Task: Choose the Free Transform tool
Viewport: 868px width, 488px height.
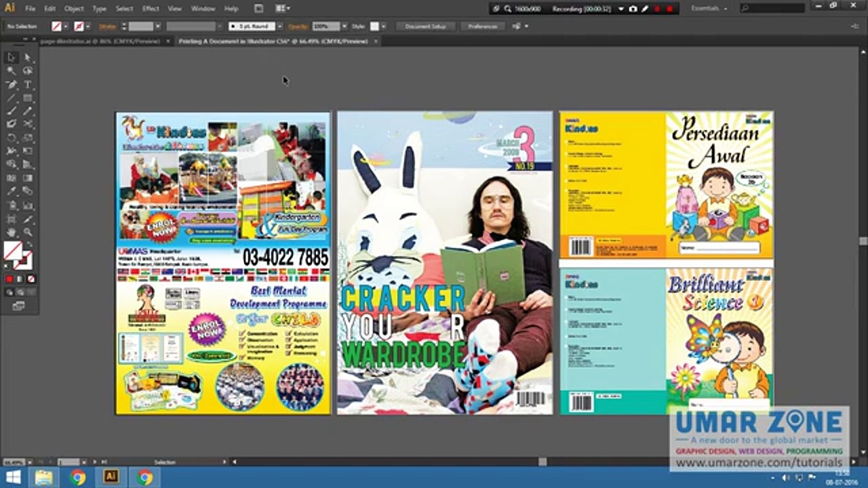Action: (28, 151)
